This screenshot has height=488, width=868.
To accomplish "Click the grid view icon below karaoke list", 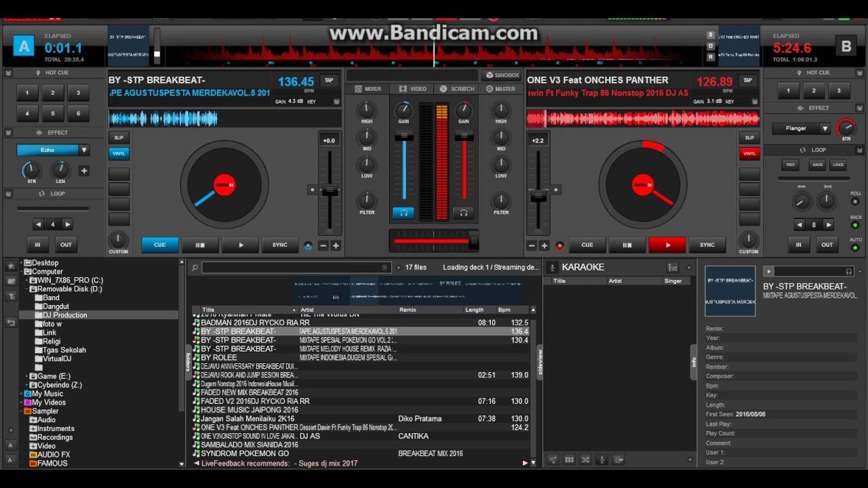I will click(569, 460).
